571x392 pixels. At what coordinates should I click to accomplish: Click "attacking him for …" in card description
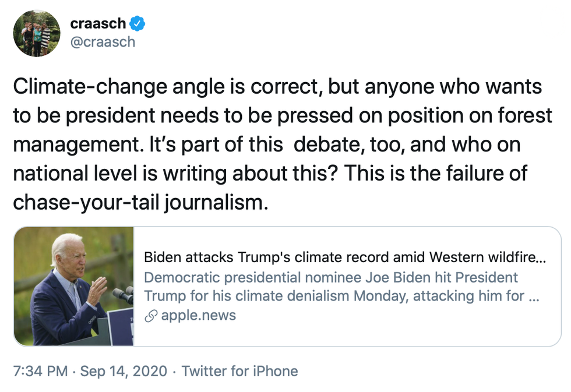click(475, 296)
